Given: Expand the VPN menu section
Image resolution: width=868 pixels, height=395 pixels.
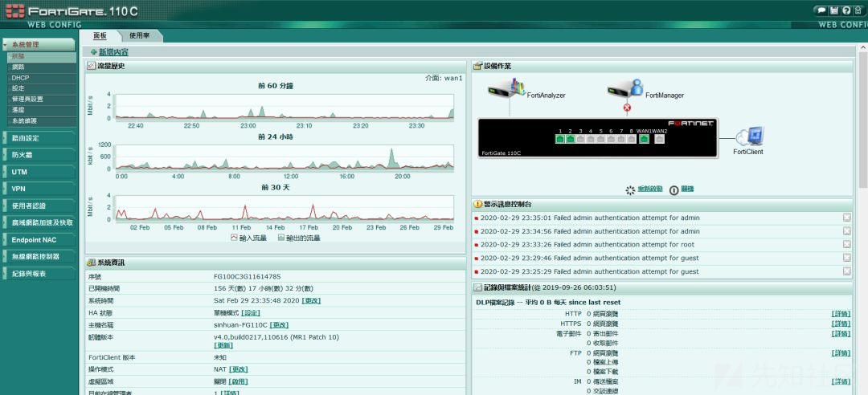Looking at the screenshot, I should 39,189.
